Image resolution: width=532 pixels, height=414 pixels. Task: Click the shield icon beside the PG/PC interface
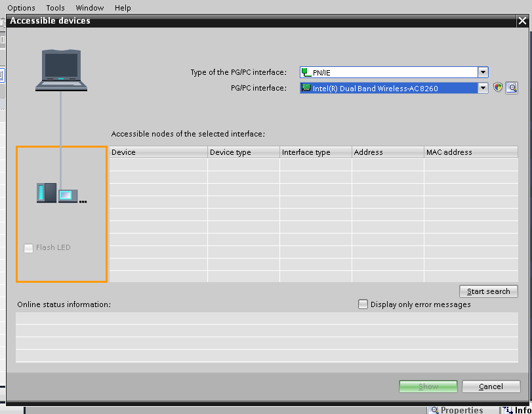(x=497, y=87)
